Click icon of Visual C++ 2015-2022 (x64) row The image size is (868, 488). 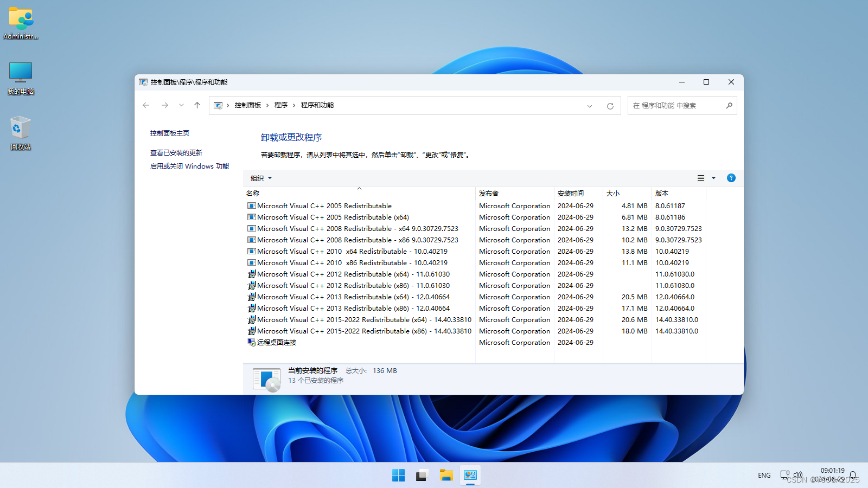click(x=252, y=320)
